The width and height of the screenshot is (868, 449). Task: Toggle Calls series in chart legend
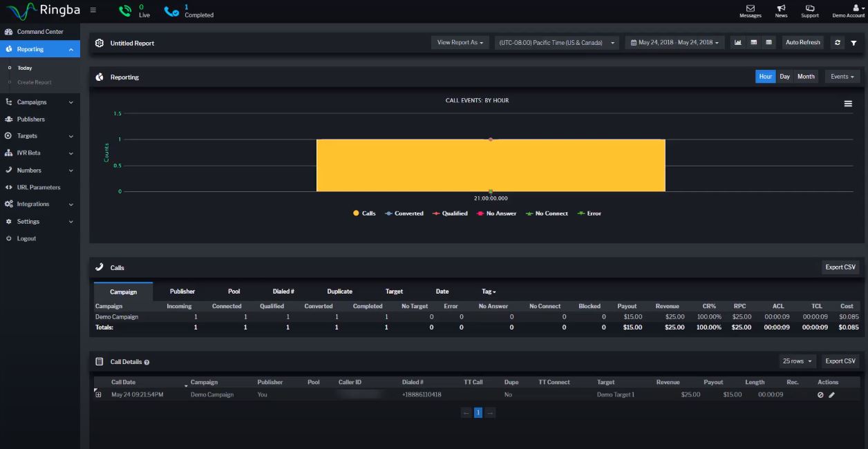pyautogui.click(x=364, y=213)
